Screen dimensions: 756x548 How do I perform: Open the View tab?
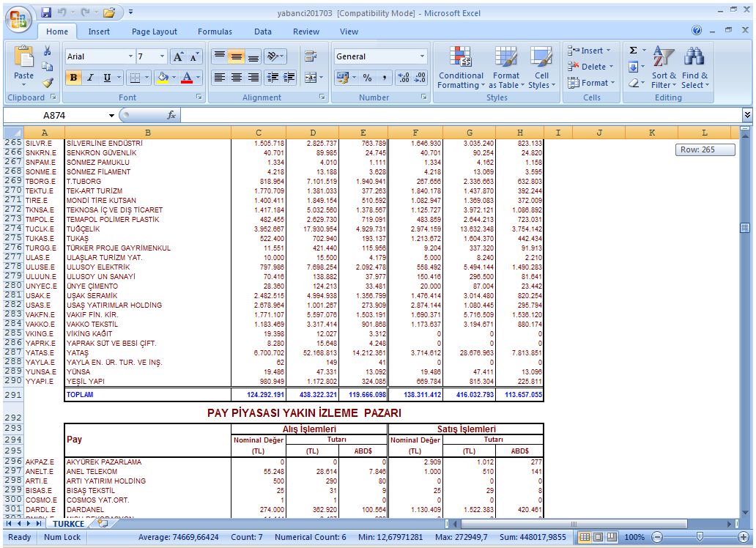pyautogui.click(x=349, y=32)
